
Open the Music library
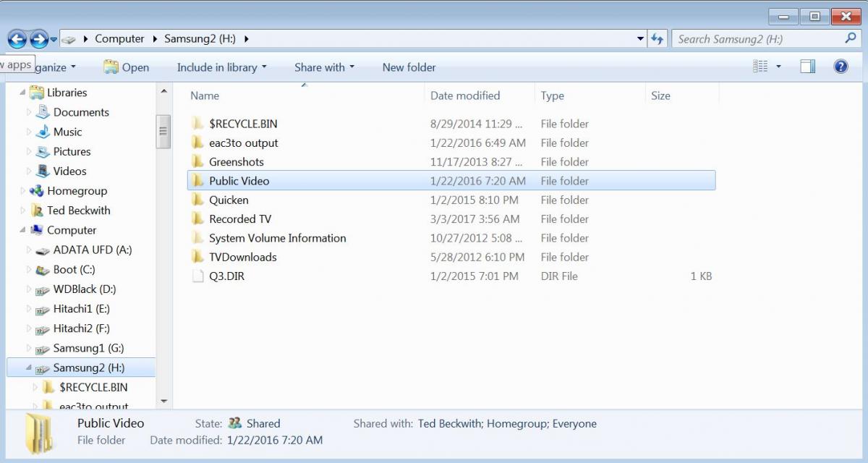(67, 132)
